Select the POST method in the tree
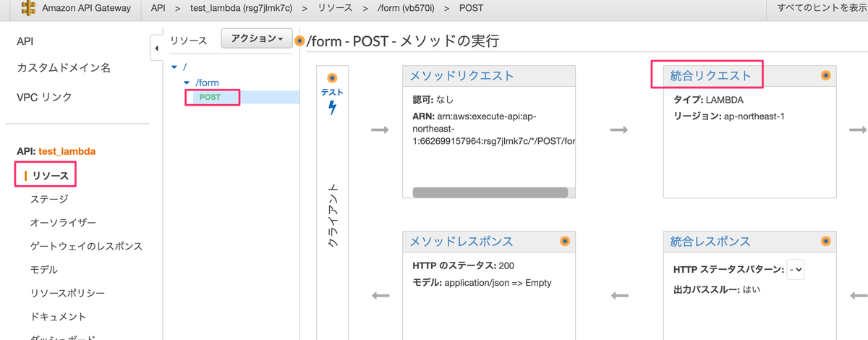 (x=210, y=97)
